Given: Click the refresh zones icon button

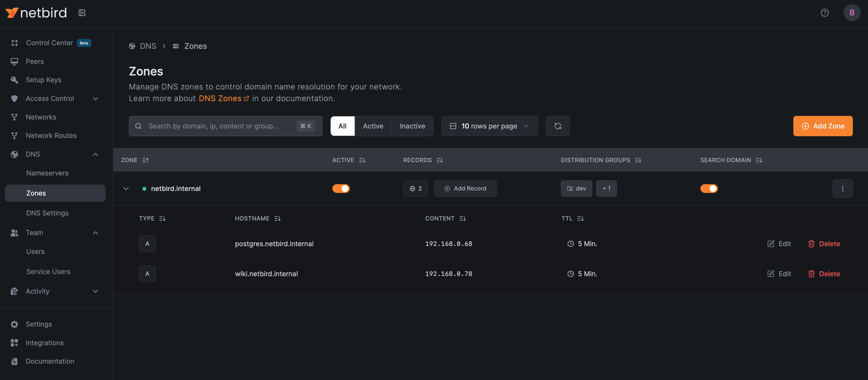Looking at the screenshot, I should point(557,126).
